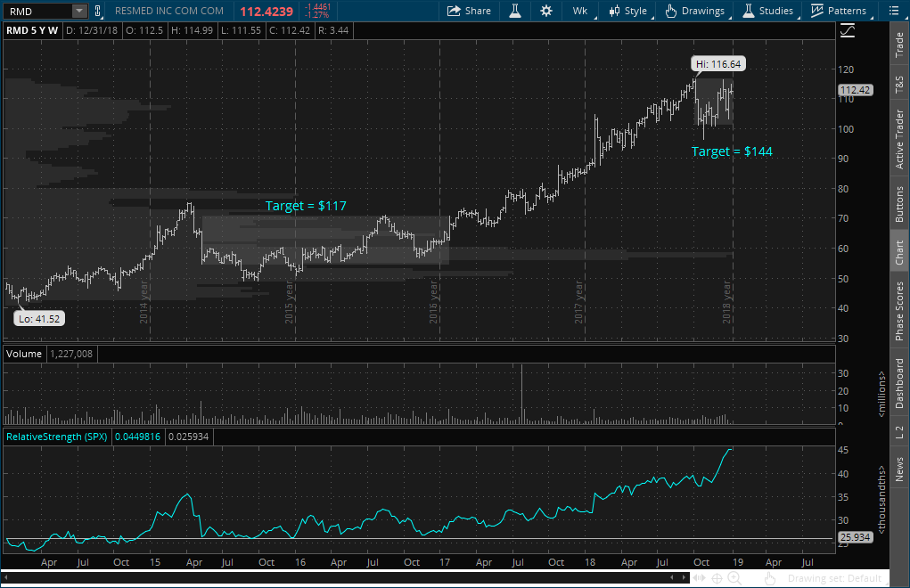
Task: Switch to the Trade side tab
Action: click(899, 45)
